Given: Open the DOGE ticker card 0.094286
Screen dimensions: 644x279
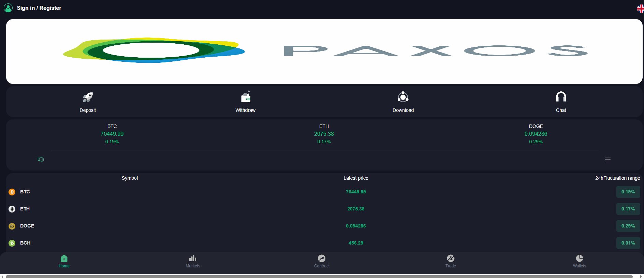Looking at the screenshot, I should pos(536,134).
